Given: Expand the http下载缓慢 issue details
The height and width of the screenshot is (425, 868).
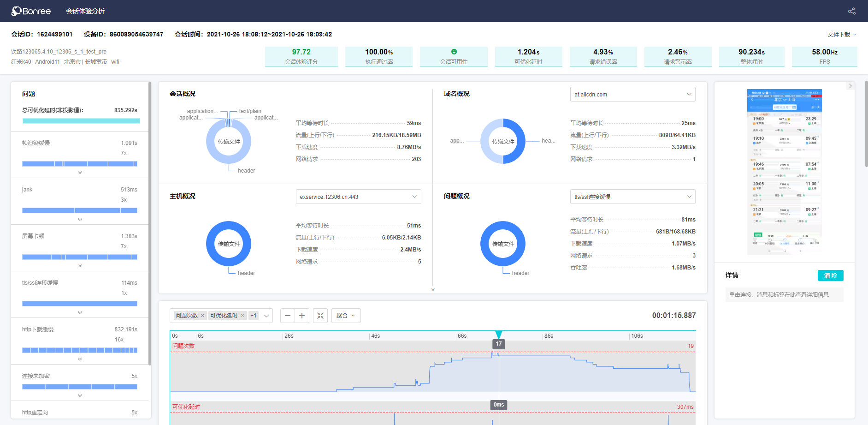Looking at the screenshot, I should (80, 359).
